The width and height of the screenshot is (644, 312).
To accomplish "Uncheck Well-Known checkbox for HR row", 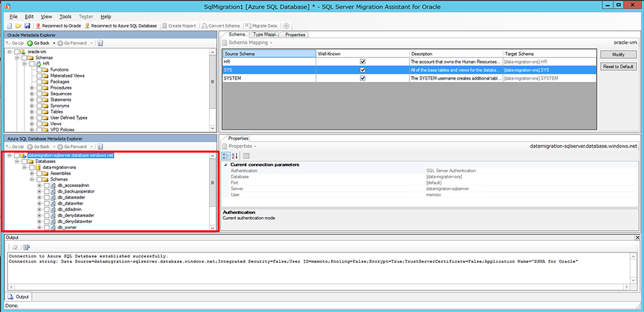I will [363, 61].
